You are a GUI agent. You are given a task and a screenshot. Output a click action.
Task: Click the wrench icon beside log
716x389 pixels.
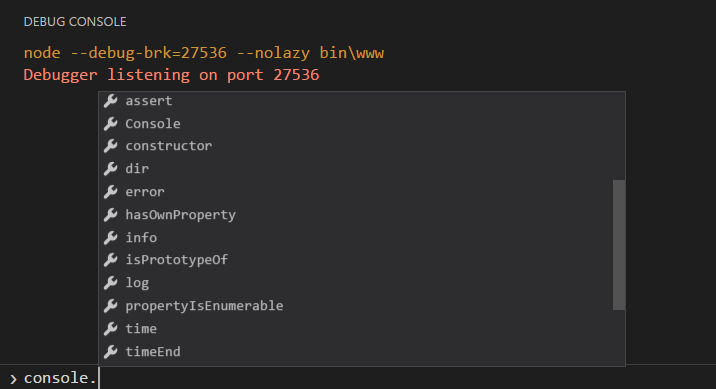tap(111, 283)
